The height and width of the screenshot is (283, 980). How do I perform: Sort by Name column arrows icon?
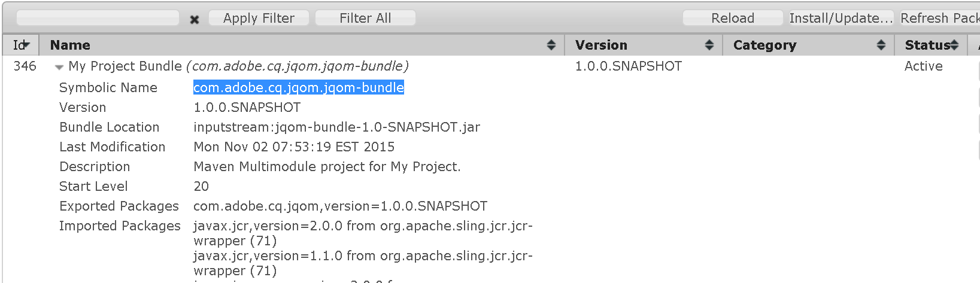tap(551, 45)
